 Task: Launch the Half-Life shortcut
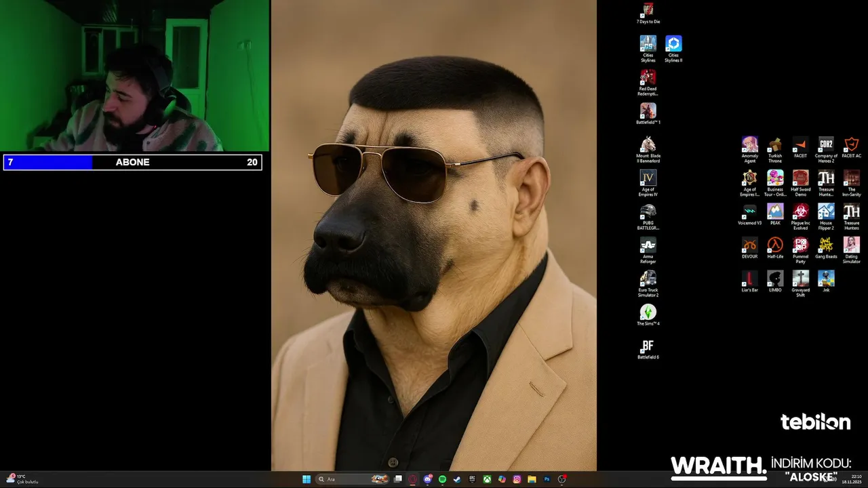775,247
